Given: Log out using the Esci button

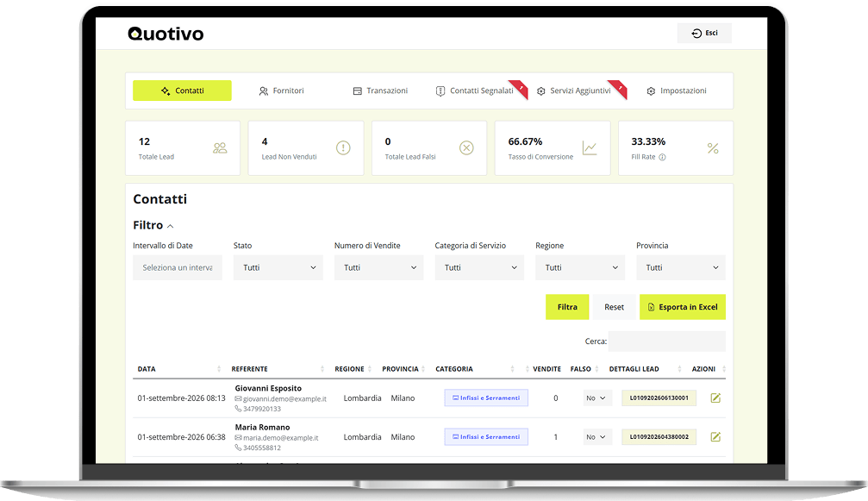Looking at the screenshot, I should (704, 34).
